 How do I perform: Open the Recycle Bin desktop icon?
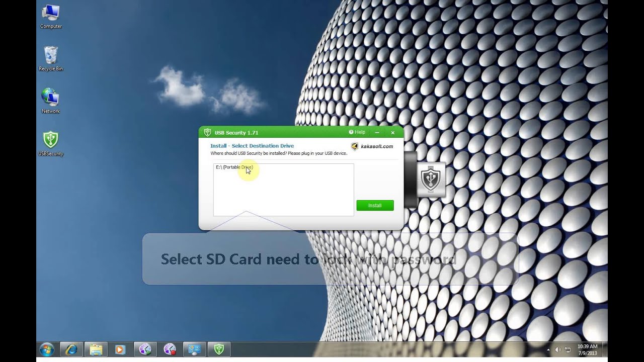pyautogui.click(x=51, y=59)
